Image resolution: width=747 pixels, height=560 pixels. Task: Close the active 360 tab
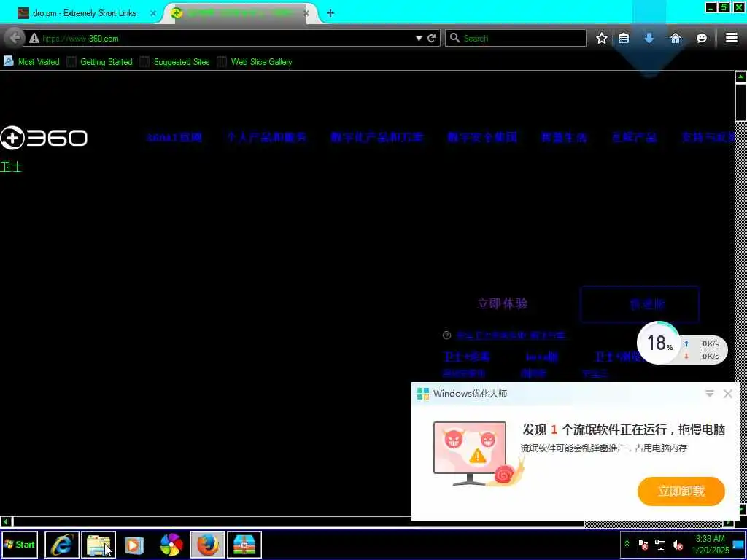(x=306, y=13)
